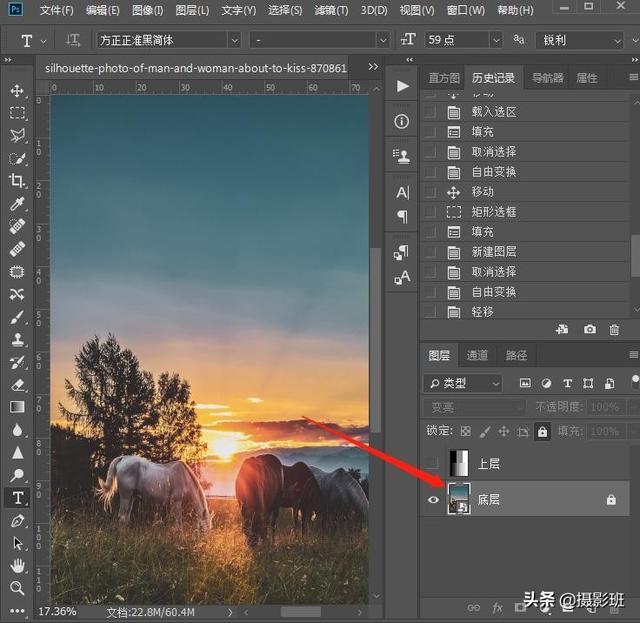Viewport: 640px width, 623px height.
Task: Select the Clone Stamp tool
Action: [17, 339]
